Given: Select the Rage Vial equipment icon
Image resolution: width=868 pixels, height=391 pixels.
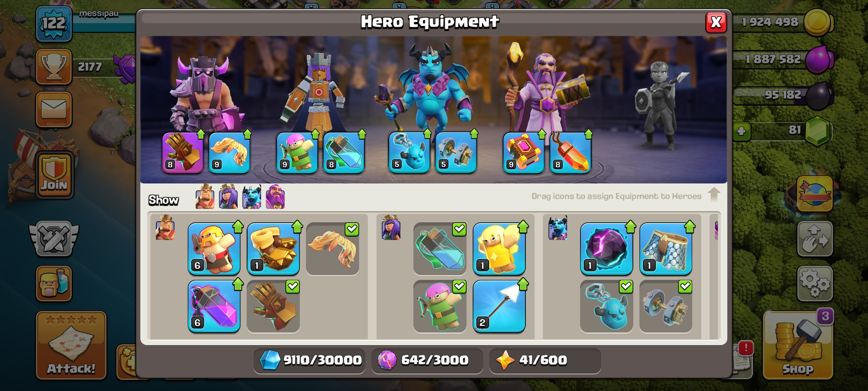Looking at the screenshot, I should [214, 306].
